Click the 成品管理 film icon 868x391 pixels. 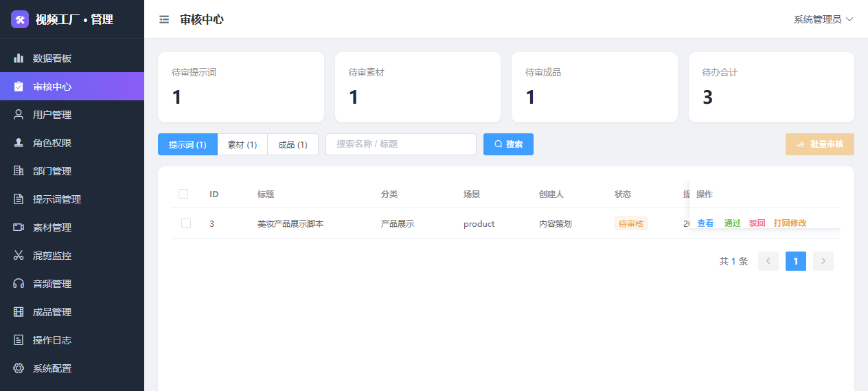19,312
